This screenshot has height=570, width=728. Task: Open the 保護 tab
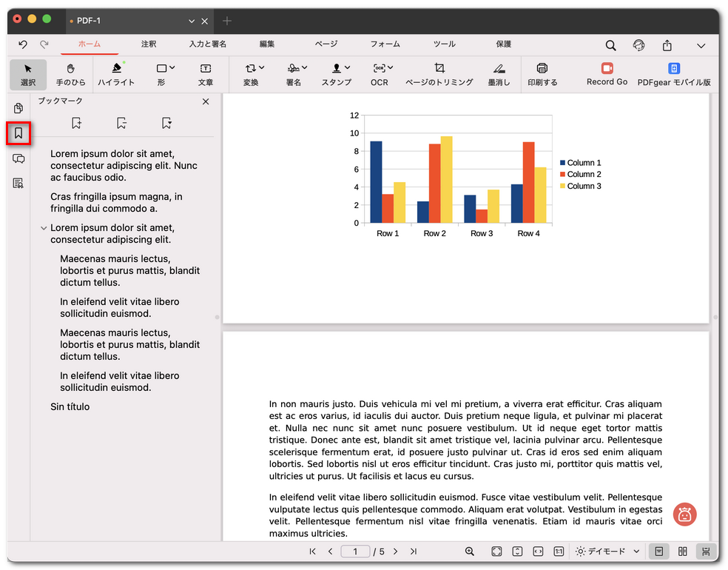pos(503,44)
